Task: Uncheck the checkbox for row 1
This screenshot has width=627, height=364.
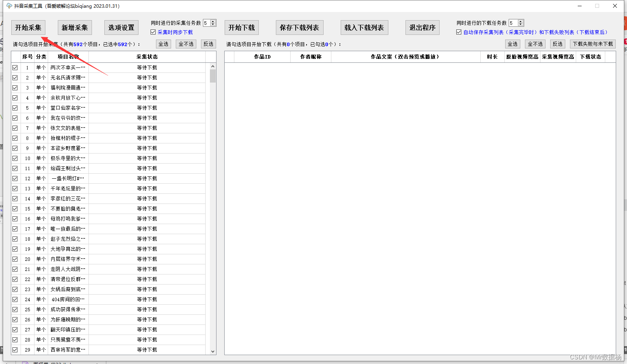Action: (15, 67)
